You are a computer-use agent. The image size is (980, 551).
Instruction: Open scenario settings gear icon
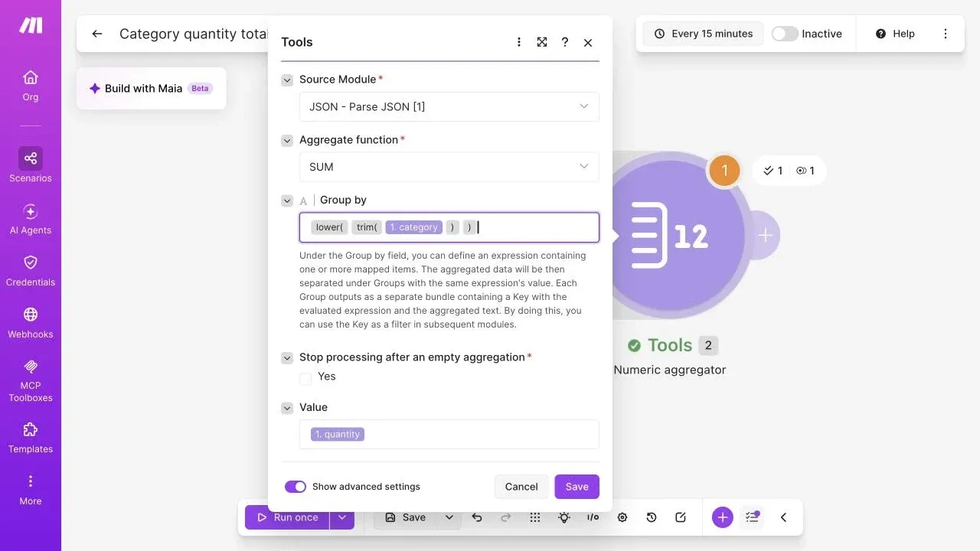tap(622, 517)
